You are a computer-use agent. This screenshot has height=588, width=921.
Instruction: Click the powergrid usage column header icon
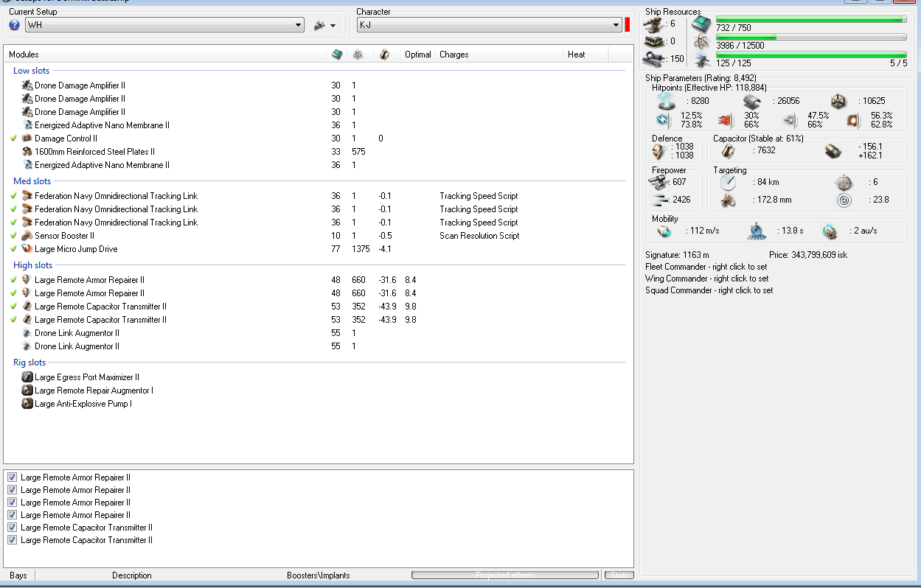click(358, 55)
